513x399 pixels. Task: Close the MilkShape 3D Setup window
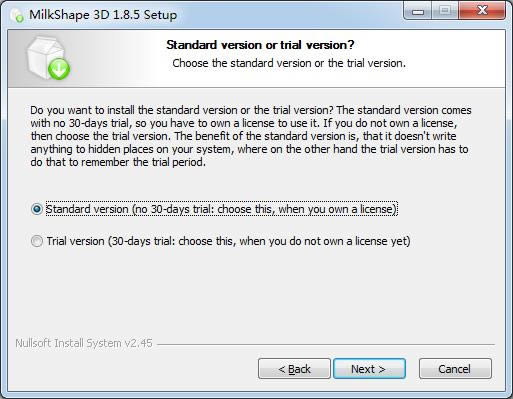click(482, 11)
